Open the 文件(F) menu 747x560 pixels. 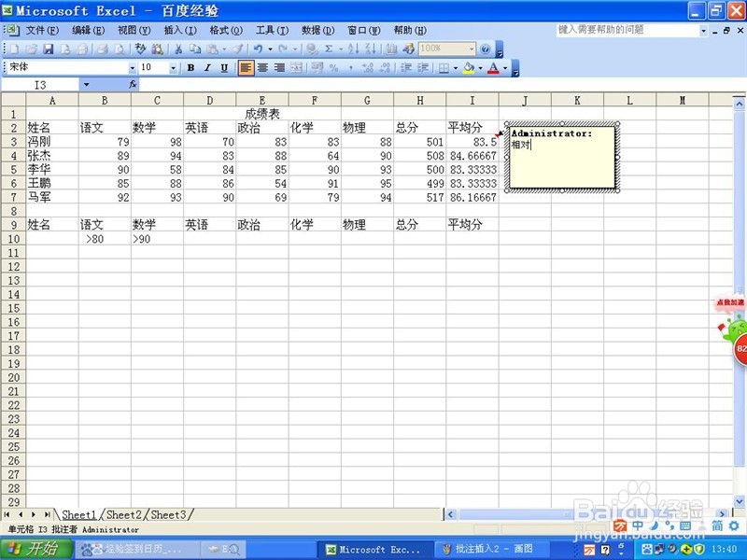[x=42, y=31]
